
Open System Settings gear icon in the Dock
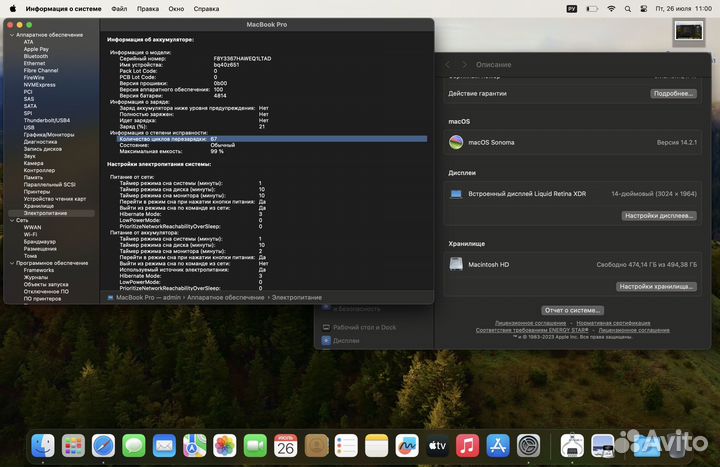[529, 445]
